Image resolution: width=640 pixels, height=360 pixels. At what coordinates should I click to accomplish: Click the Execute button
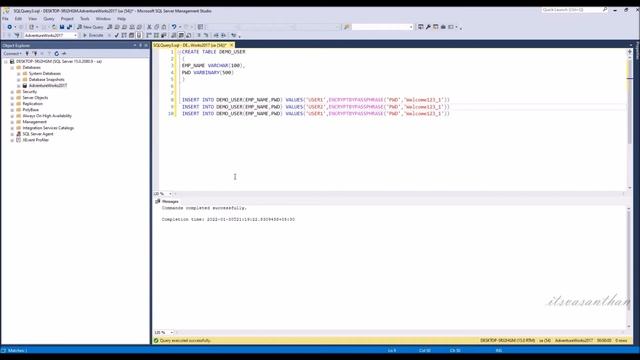pyautogui.click(x=93, y=36)
